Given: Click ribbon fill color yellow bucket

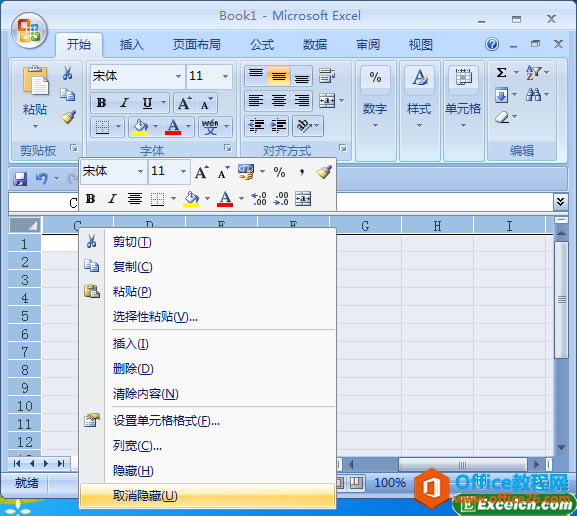Looking at the screenshot, I should point(141,127).
